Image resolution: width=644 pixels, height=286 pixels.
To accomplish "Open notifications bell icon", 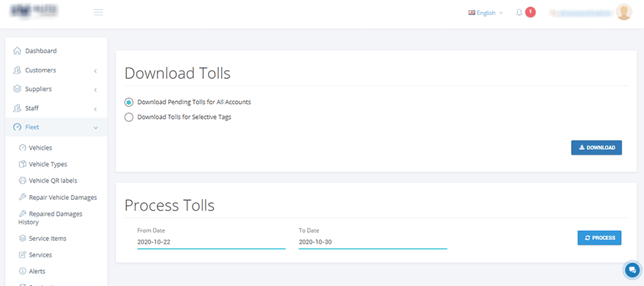I will pyautogui.click(x=519, y=13).
